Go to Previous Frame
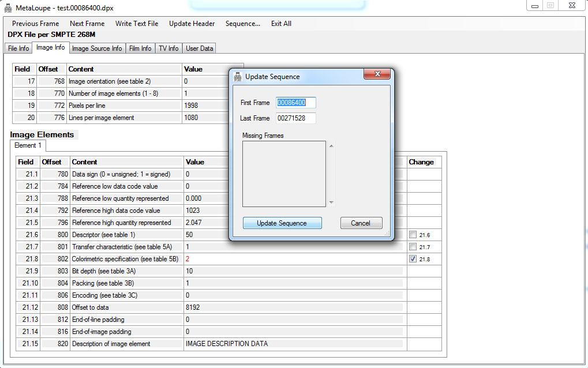 [35, 24]
